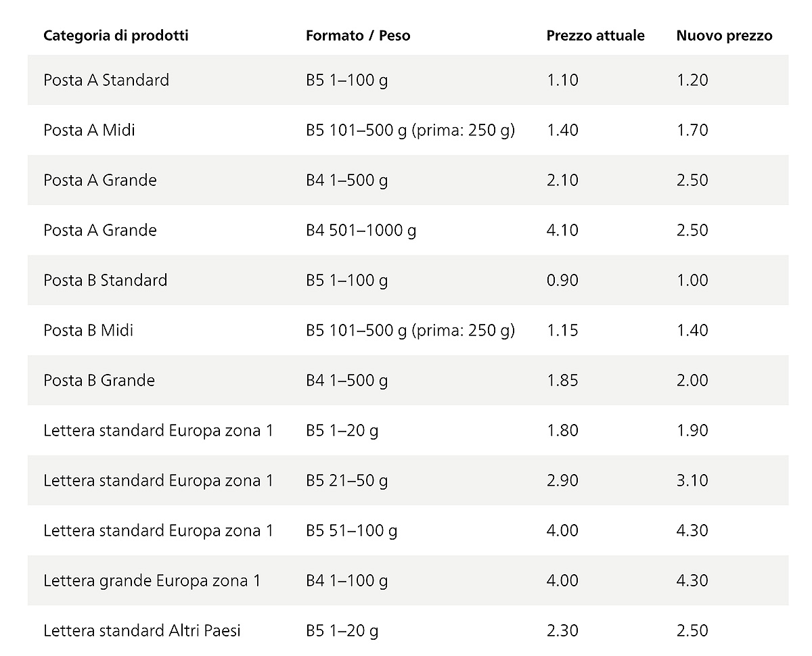Click the 'Categoria di prodotti' column header

(116, 36)
